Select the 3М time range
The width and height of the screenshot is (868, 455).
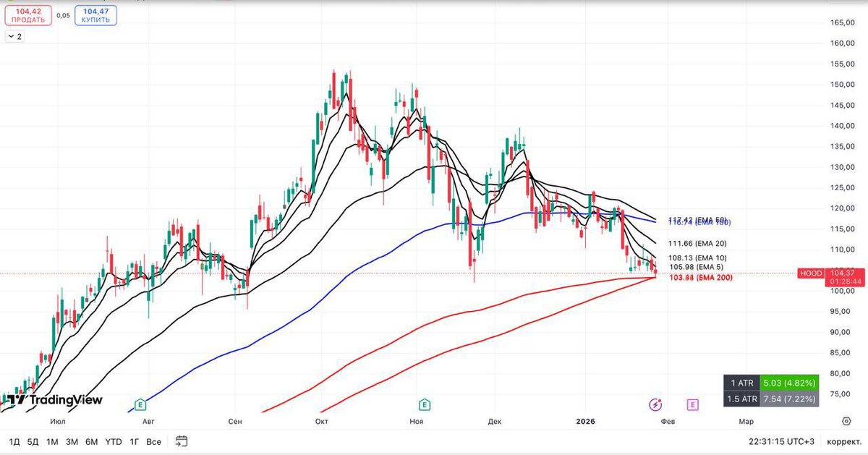[x=72, y=441]
